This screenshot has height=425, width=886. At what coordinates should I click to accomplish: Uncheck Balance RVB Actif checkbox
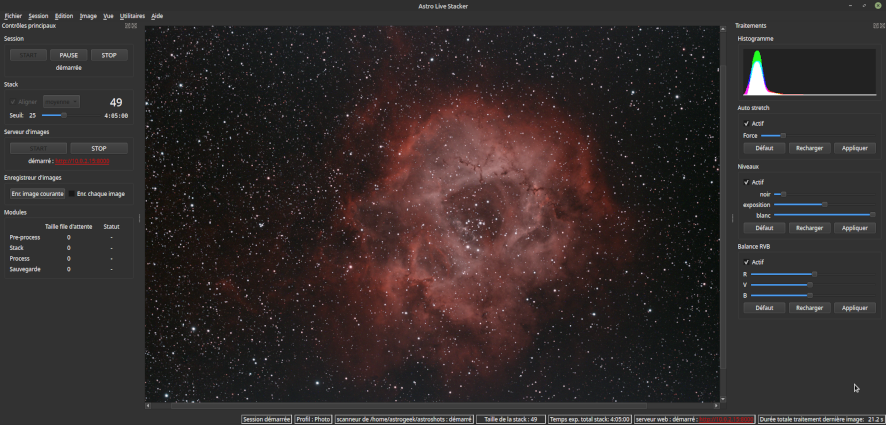tap(746, 262)
